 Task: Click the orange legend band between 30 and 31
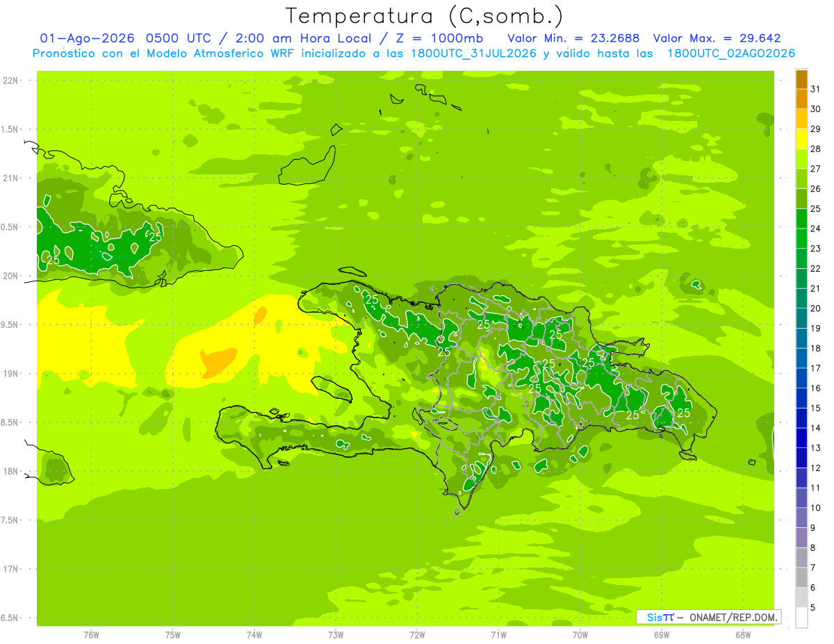801,99
